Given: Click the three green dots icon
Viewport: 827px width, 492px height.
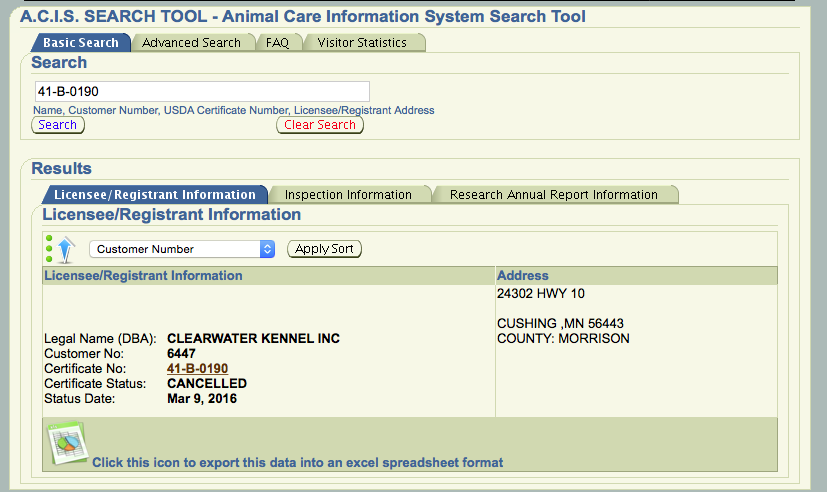Looking at the screenshot, I should point(49,249).
